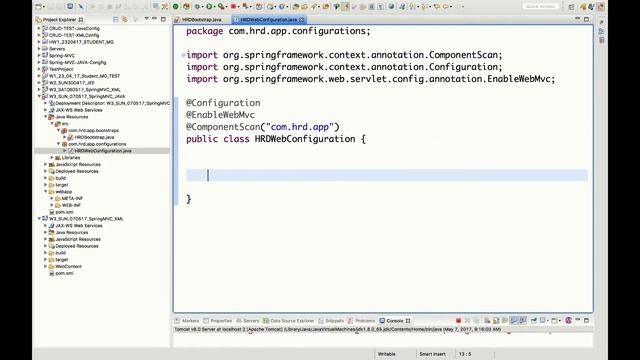Click Smart Insert in status bar
This screenshot has height=360, width=640.
[432, 354]
